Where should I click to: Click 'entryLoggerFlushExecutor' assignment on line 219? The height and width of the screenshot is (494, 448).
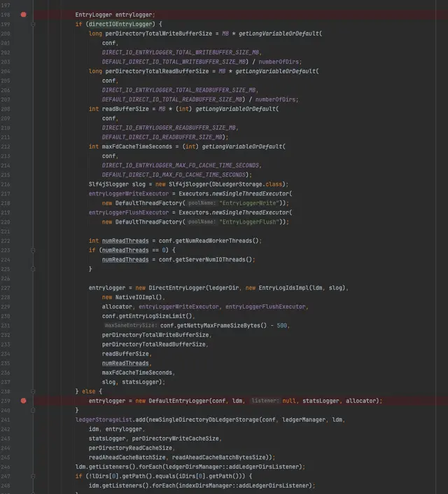[x=129, y=212]
